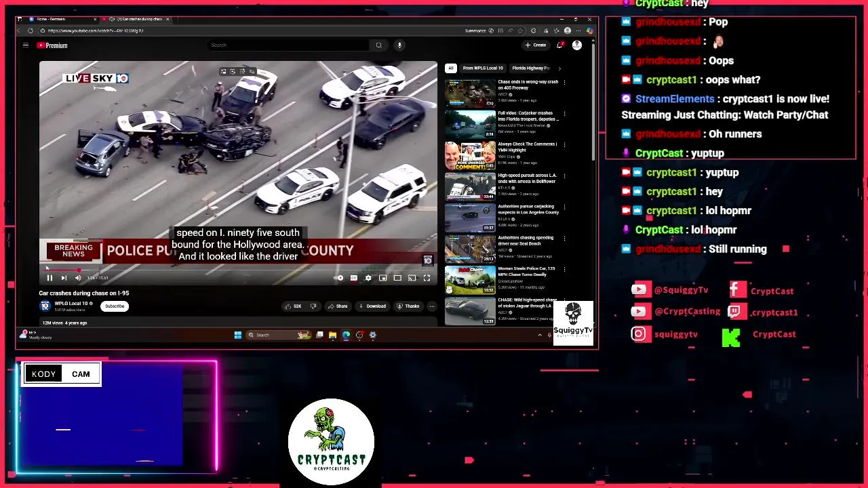The width and height of the screenshot is (868, 488).
Task: Show more filter chips arrow
Action: coord(559,68)
